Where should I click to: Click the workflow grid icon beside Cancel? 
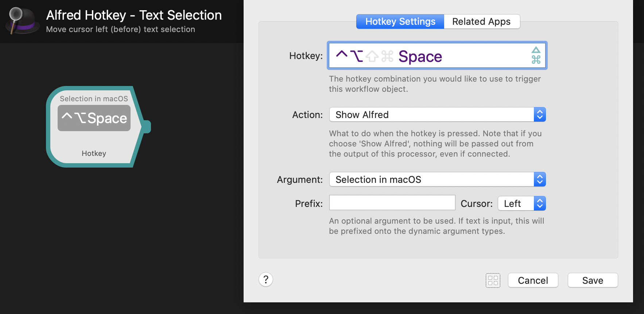click(x=493, y=280)
